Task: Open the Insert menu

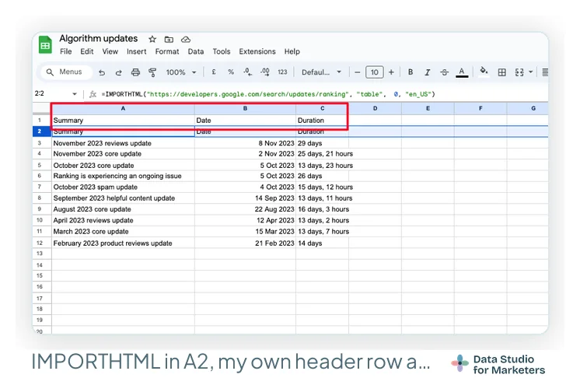Action: pos(137,51)
